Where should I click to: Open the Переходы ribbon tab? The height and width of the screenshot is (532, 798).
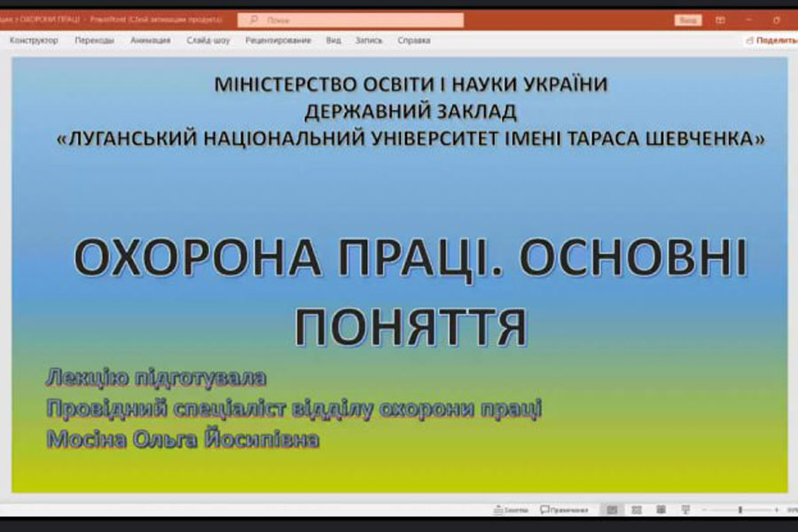pyautogui.click(x=94, y=40)
